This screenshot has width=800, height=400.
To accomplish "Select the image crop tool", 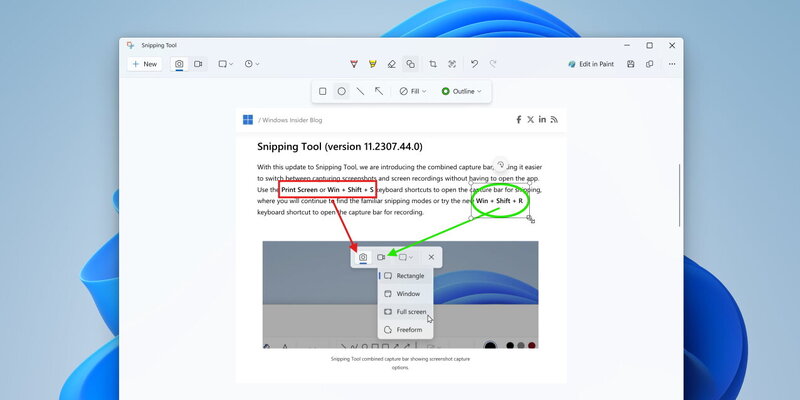I will point(433,64).
